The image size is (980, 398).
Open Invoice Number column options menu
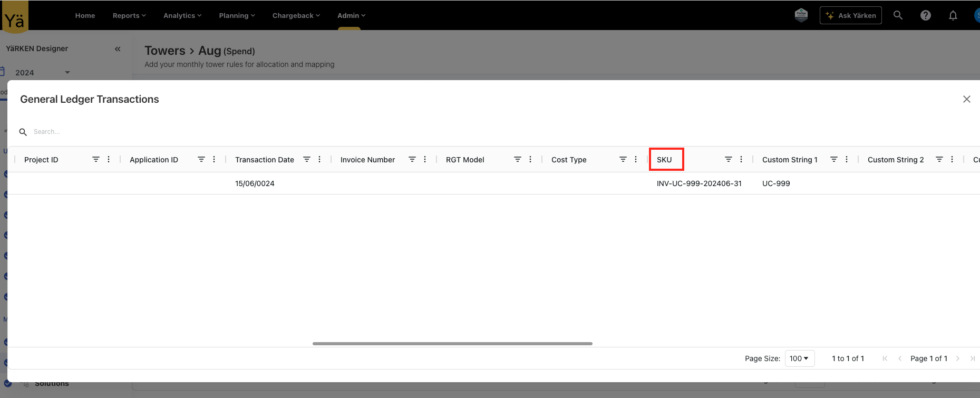tap(425, 159)
